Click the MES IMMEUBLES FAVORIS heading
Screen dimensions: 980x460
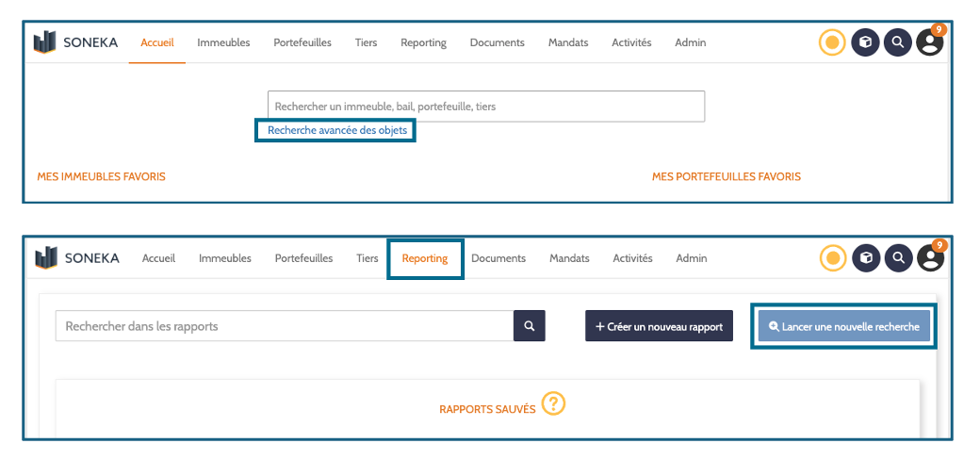[x=101, y=177]
